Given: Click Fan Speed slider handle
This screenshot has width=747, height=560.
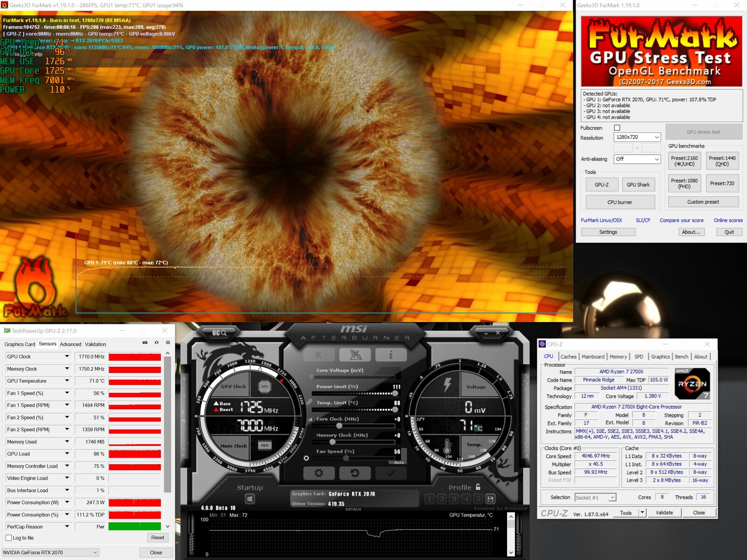Looking at the screenshot, I should [x=346, y=458].
